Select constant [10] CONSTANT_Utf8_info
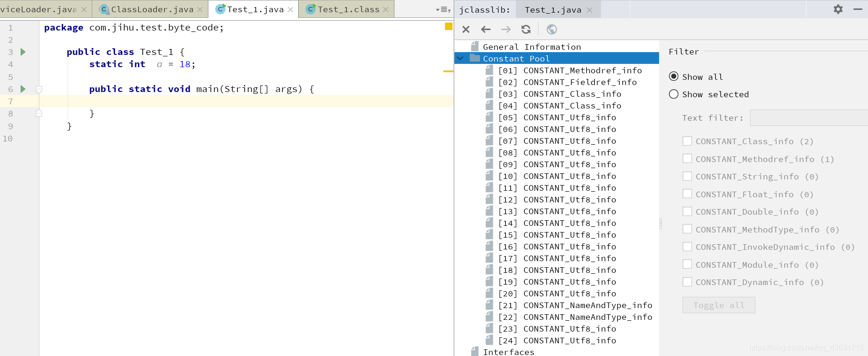The width and height of the screenshot is (868, 356). coord(557,176)
